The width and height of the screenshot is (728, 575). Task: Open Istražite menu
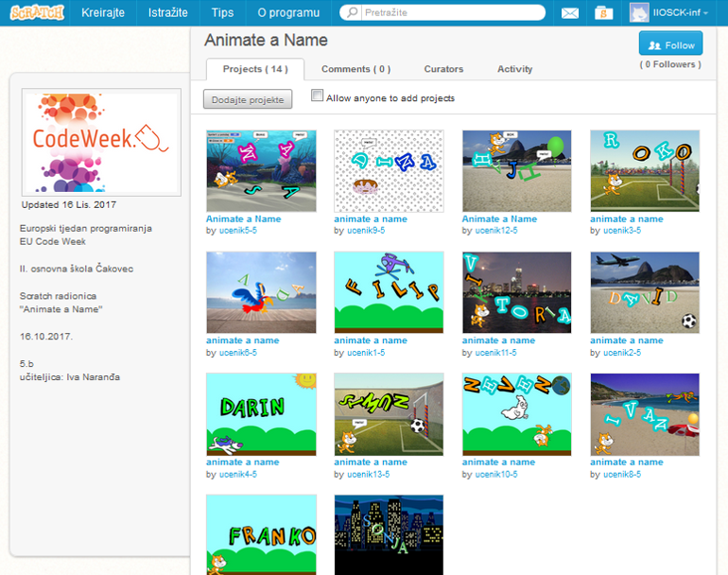pos(167,12)
